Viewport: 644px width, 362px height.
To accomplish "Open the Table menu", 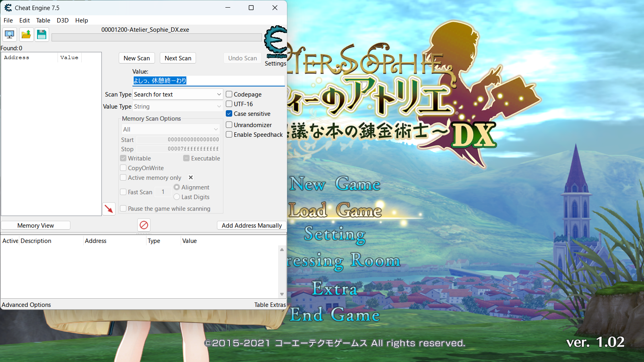I will [43, 20].
